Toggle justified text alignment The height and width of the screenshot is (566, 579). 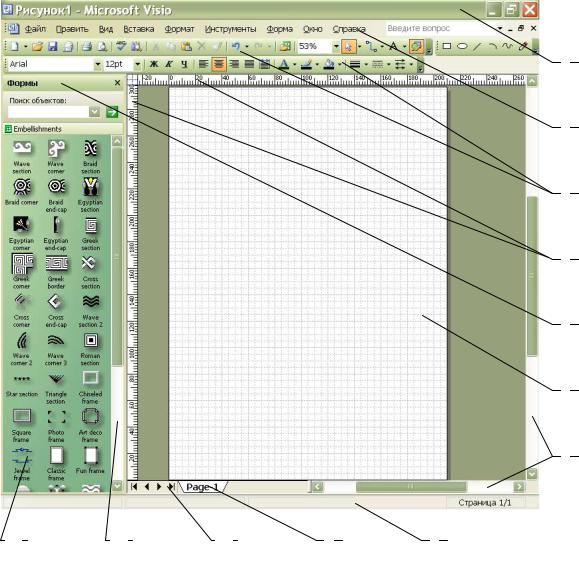point(250,64)
